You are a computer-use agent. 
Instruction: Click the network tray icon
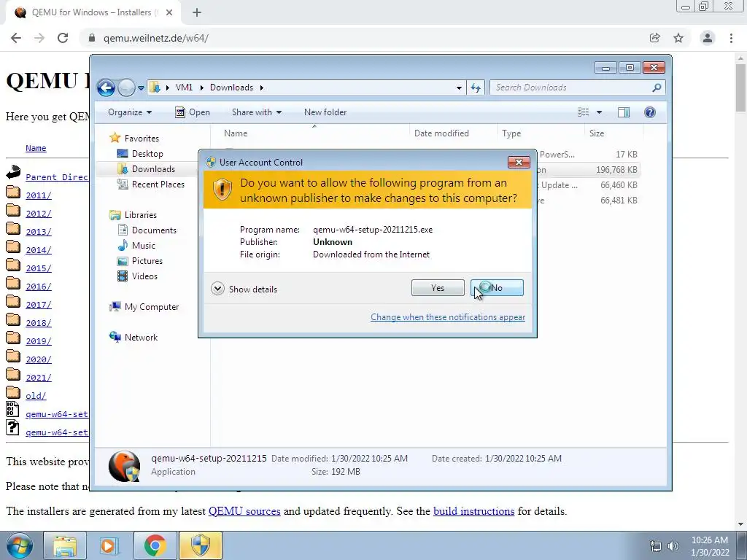point(656,546)
